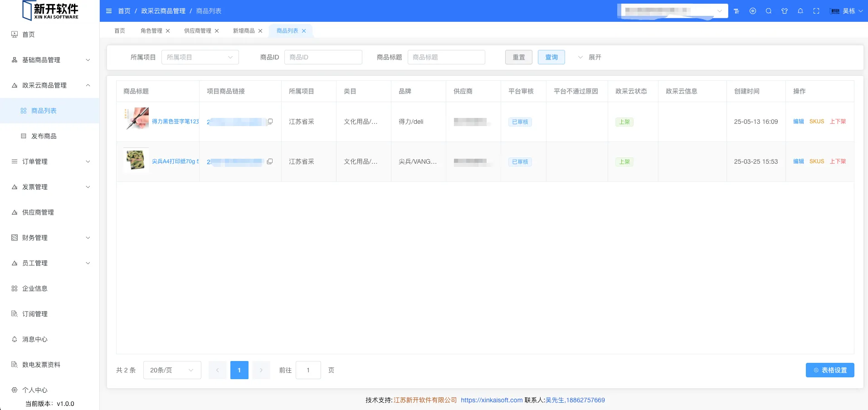
Task: Click the 查询 search button
Action: 551,57
